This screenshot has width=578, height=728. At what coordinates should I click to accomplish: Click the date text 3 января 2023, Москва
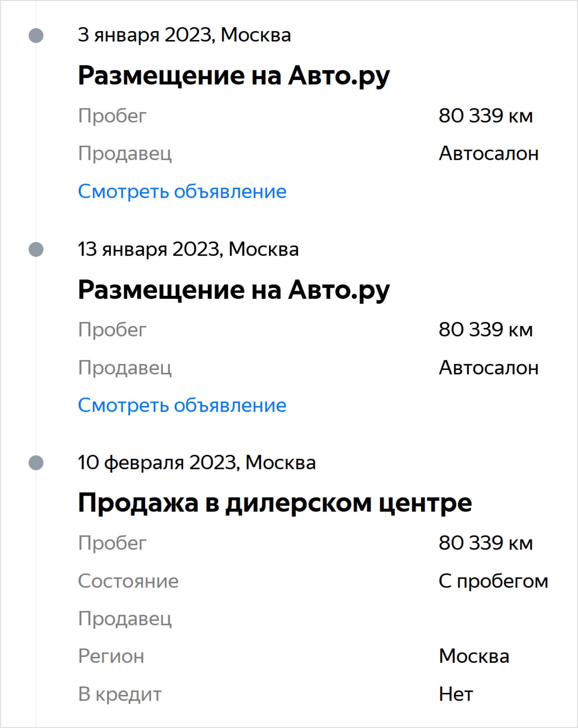coord(184,35)
